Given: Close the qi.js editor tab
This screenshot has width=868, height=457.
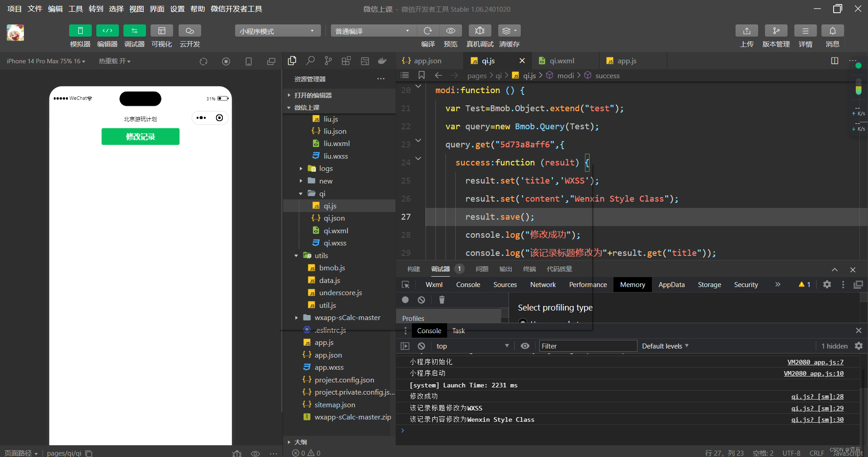Looking at the screenshot, I should click(522, 61).
